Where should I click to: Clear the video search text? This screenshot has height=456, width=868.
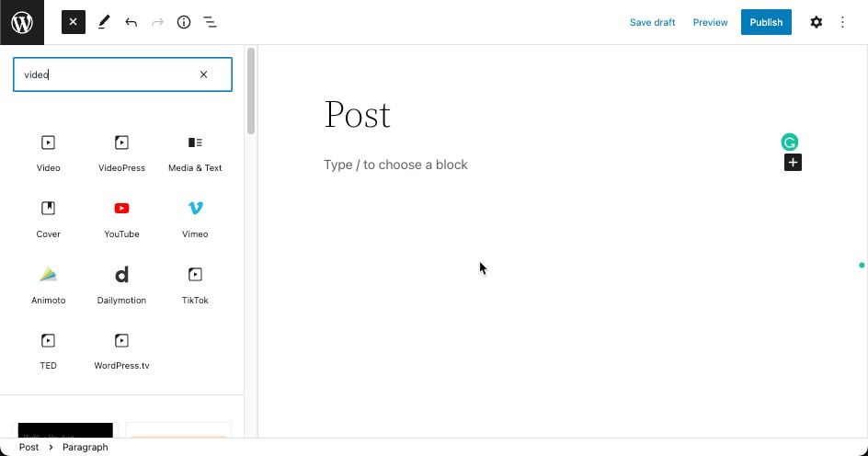tap(204, 74)
